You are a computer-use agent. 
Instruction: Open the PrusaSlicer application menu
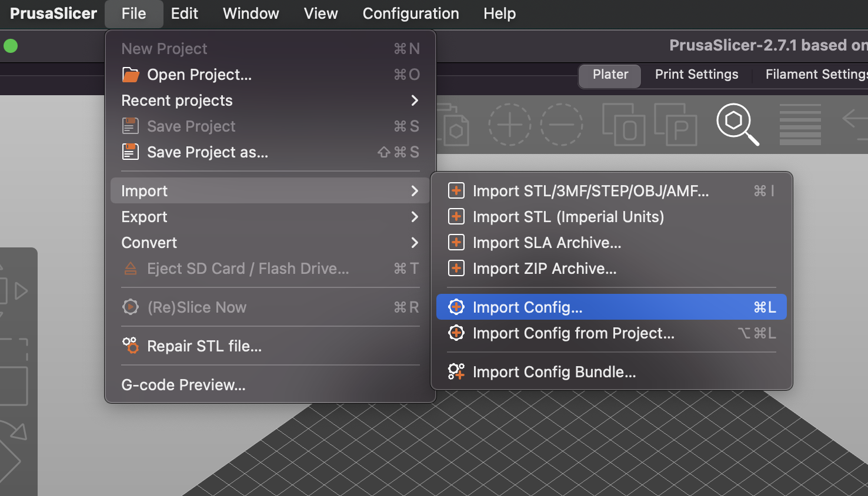[x=54, y=14]
